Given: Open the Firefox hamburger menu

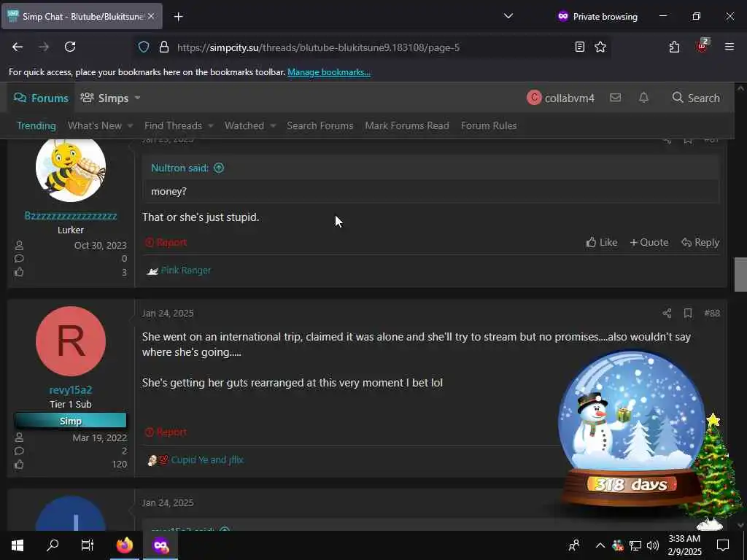Looking at the screenshot, I should (x=729, y=47).
